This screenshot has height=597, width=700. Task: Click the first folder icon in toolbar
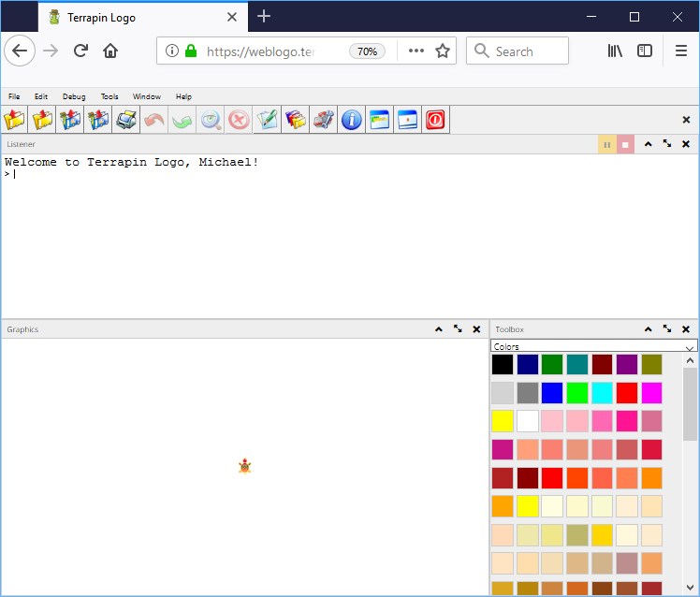click(14, 120)
